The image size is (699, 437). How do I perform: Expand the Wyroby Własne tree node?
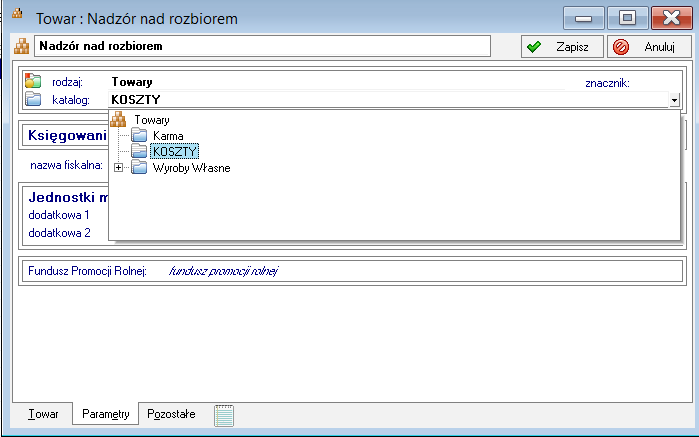(118, 168)
